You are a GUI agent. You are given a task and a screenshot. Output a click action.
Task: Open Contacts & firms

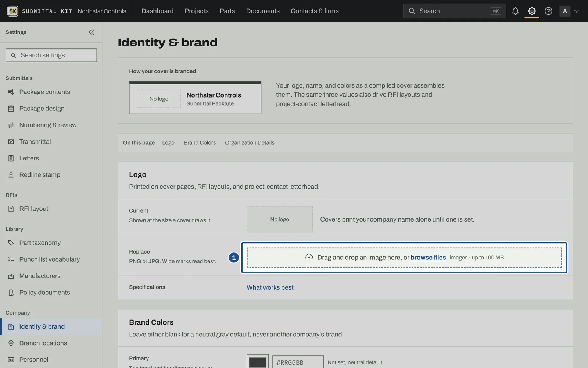point(315,11)
